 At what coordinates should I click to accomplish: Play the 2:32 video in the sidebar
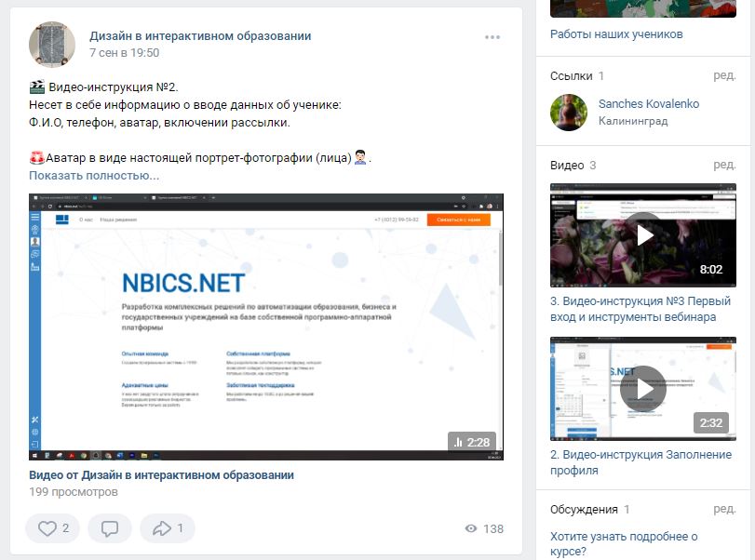tap(642, 389)
